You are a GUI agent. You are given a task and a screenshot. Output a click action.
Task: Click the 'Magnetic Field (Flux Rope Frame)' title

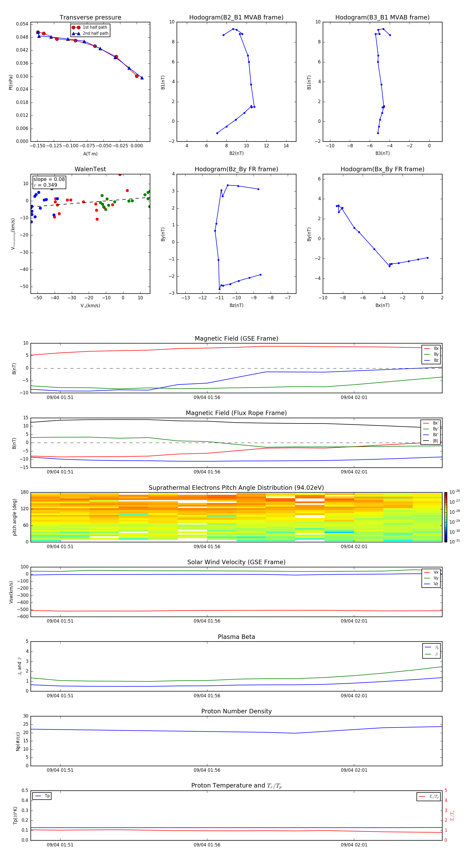click(236, 413)
